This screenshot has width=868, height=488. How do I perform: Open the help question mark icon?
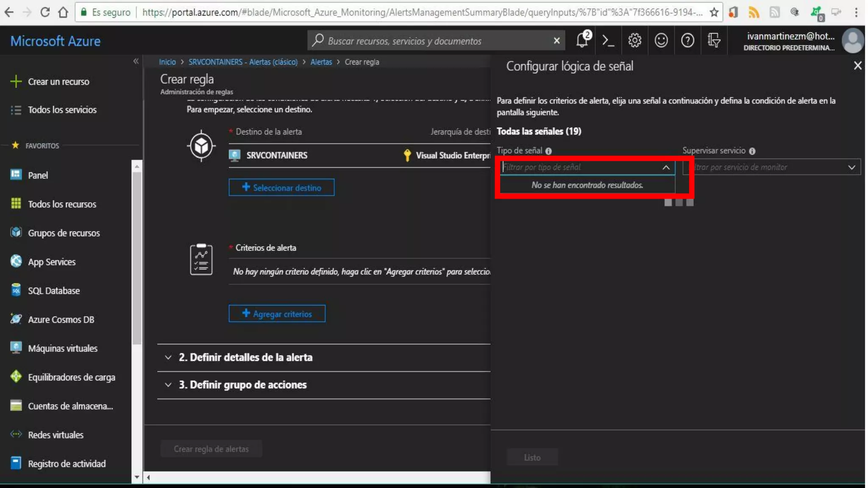(x=687, y=41)
